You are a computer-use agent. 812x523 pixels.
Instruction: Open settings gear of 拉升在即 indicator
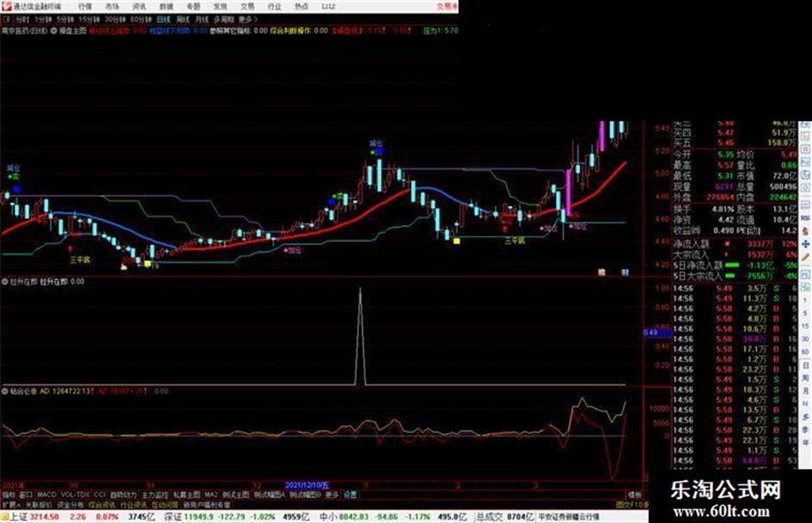[4, 282]
